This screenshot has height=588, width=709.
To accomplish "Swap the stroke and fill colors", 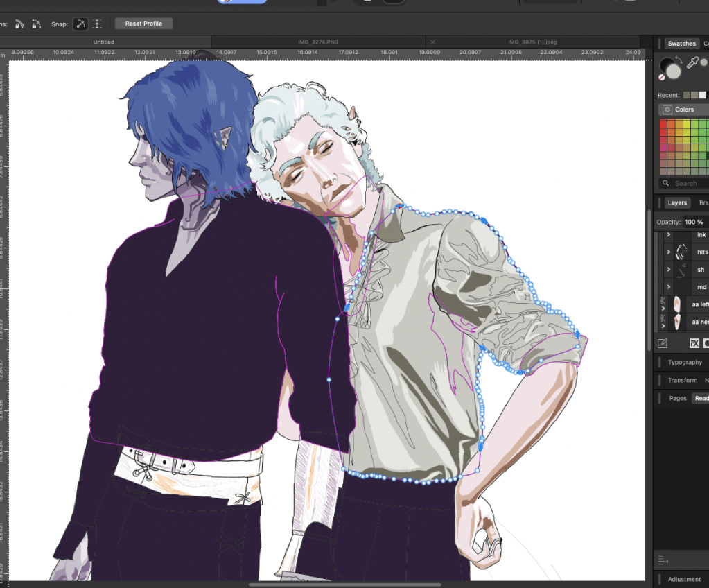I will 679,60.
